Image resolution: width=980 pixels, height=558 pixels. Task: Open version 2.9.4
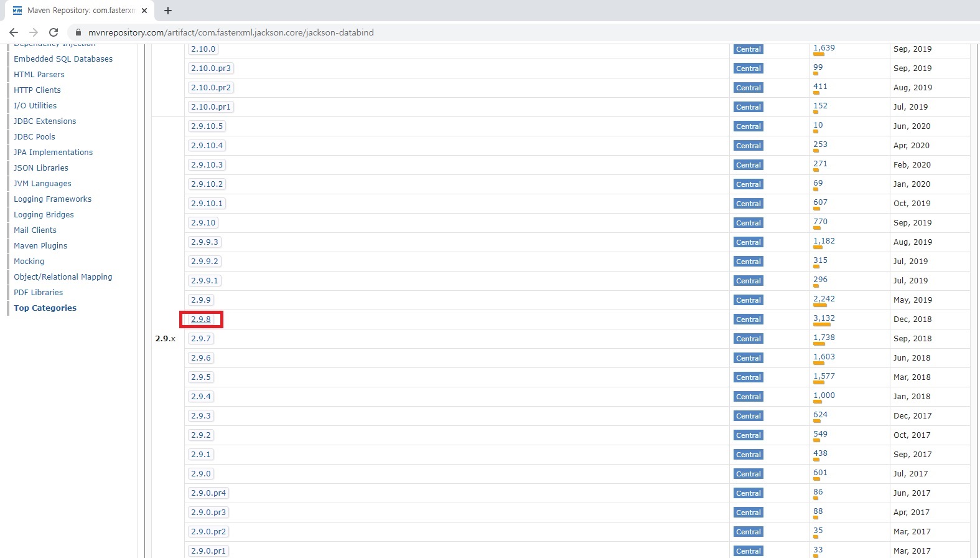point(201,397)
